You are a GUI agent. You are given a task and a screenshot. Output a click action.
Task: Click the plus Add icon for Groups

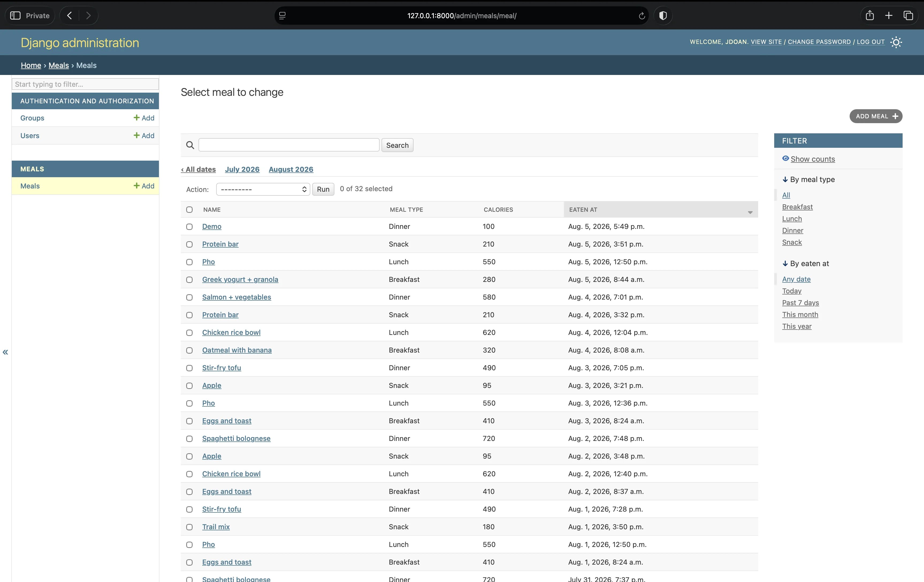coord(144,118)
